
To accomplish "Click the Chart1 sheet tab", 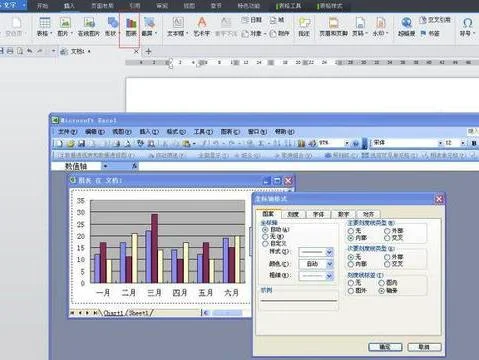I will tap(113, 313).
